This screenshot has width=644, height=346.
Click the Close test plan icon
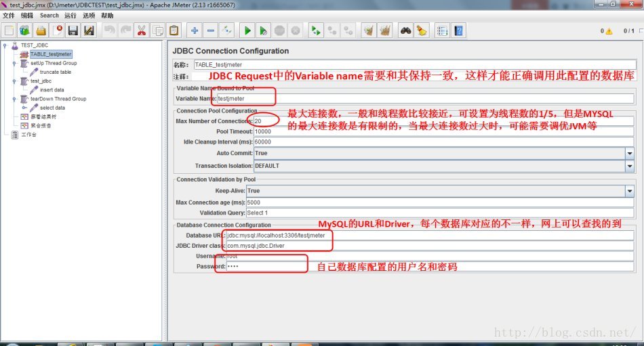point(58,30)
